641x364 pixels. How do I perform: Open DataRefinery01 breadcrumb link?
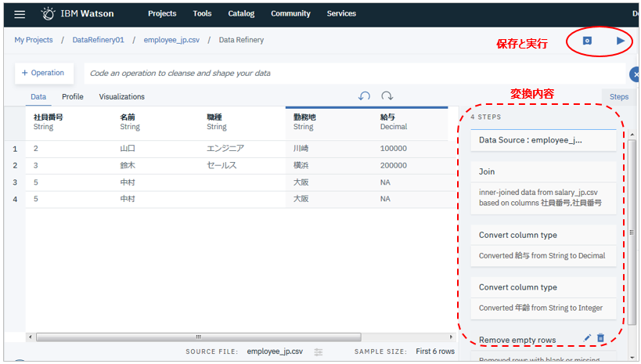98,40
